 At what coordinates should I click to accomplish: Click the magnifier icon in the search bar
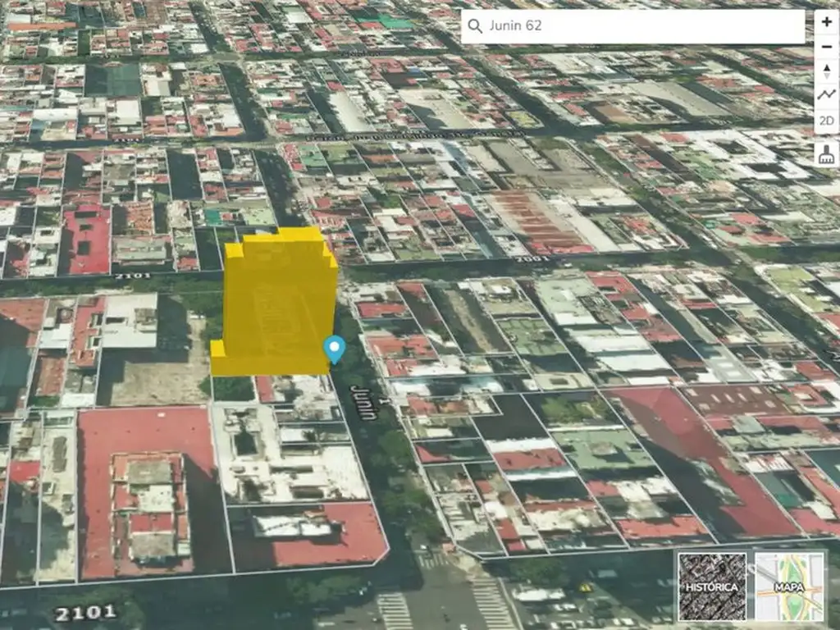click(474, 26)
